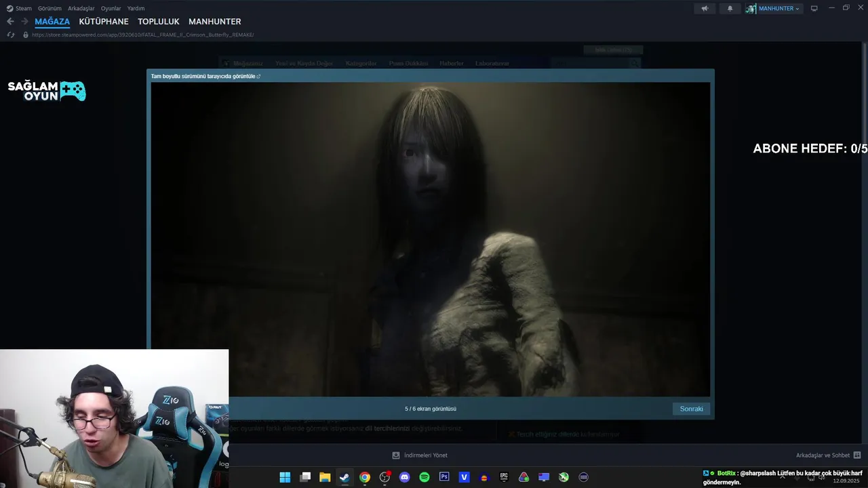This screenshot has height=488, width=868.
Task: Click the Steam store URL address
Action: click(x=142, y=35)
